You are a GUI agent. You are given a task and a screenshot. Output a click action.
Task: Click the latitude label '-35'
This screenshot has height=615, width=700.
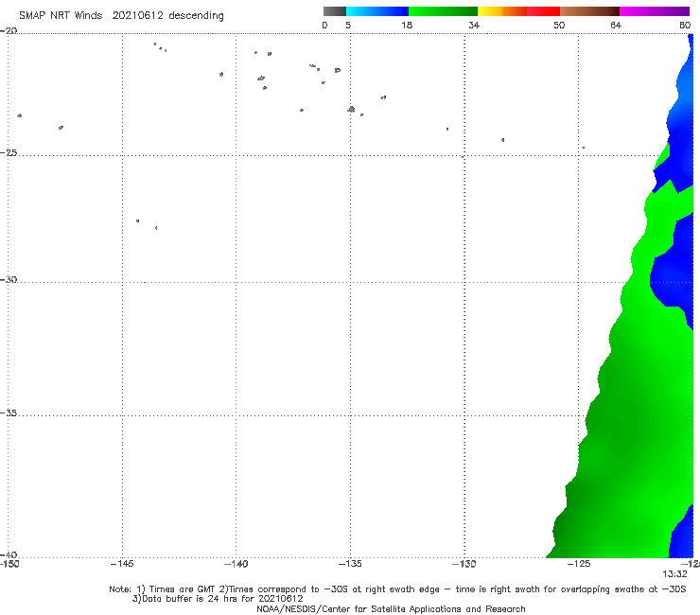(x=9, y=413)
